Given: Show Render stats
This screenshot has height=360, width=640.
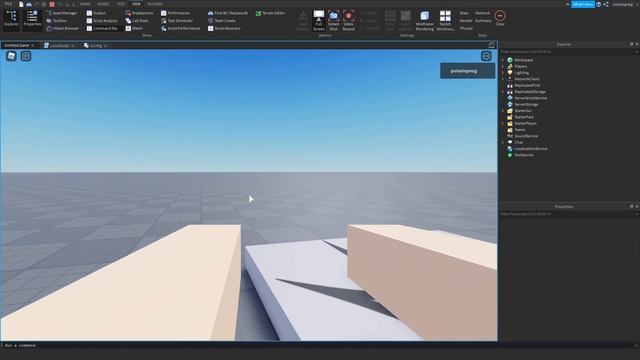Looking at the screenshot, I should 466,20.
